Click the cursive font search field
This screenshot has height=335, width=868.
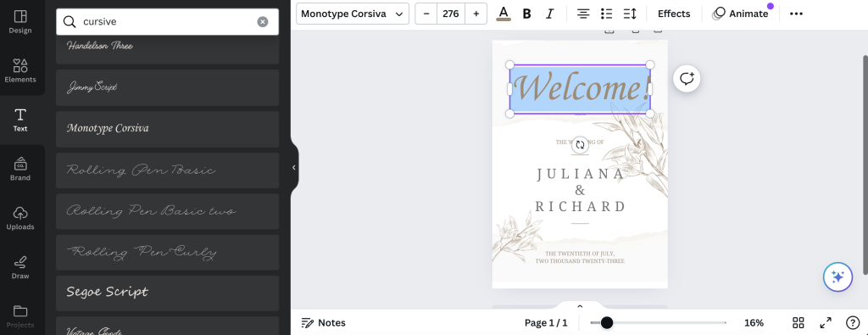[x=167, y=21]
